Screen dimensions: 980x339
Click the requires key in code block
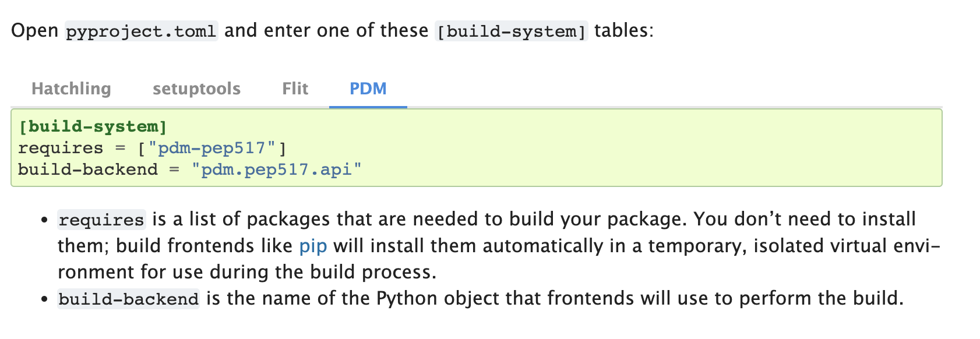[61, 148]
